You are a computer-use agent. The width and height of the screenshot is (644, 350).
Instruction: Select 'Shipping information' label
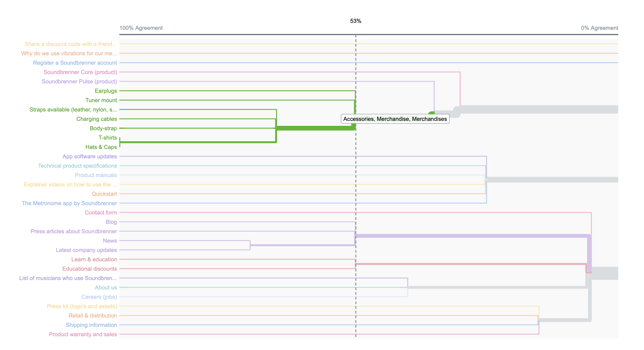tap(91, 325)
